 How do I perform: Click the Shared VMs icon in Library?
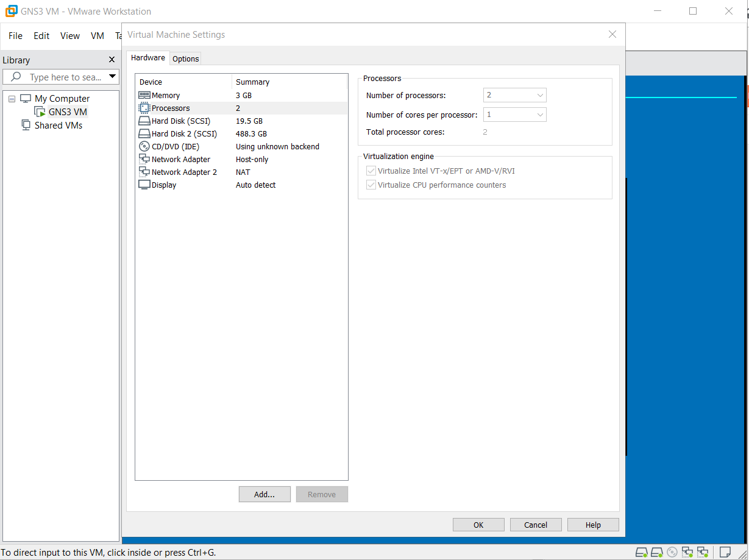[26, 125]
